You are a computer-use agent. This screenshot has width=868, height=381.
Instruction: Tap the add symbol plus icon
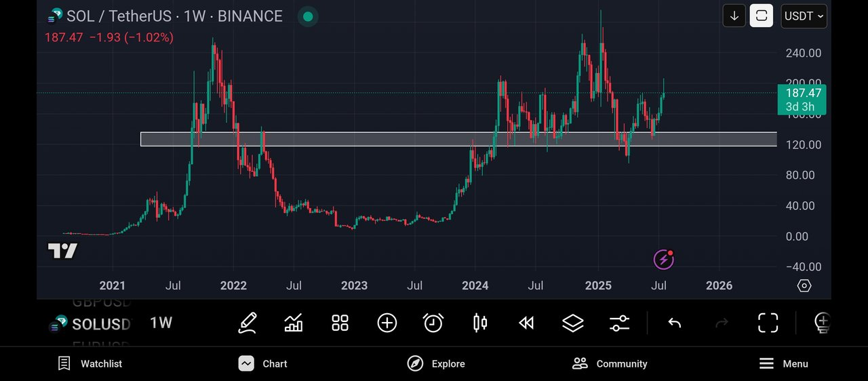[387, 323]
